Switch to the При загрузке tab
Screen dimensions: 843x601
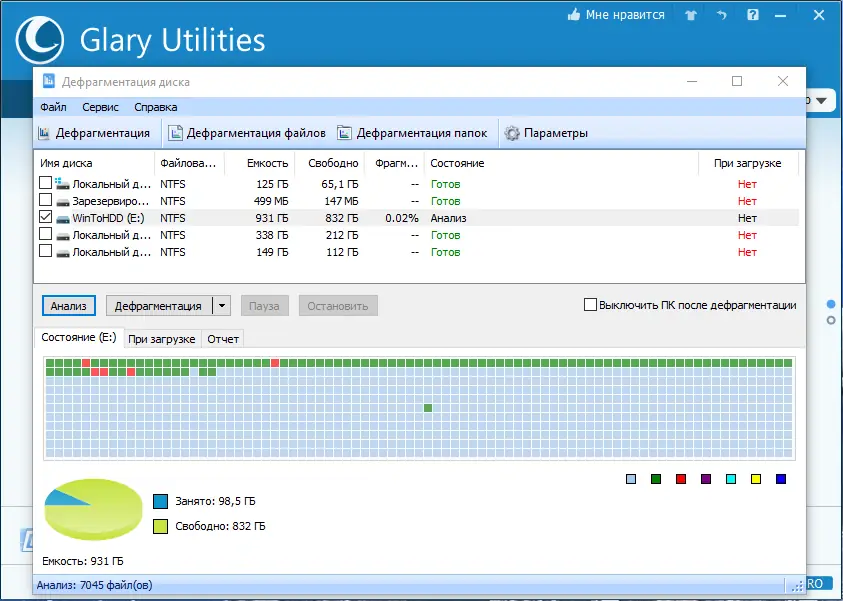[162, 339]
